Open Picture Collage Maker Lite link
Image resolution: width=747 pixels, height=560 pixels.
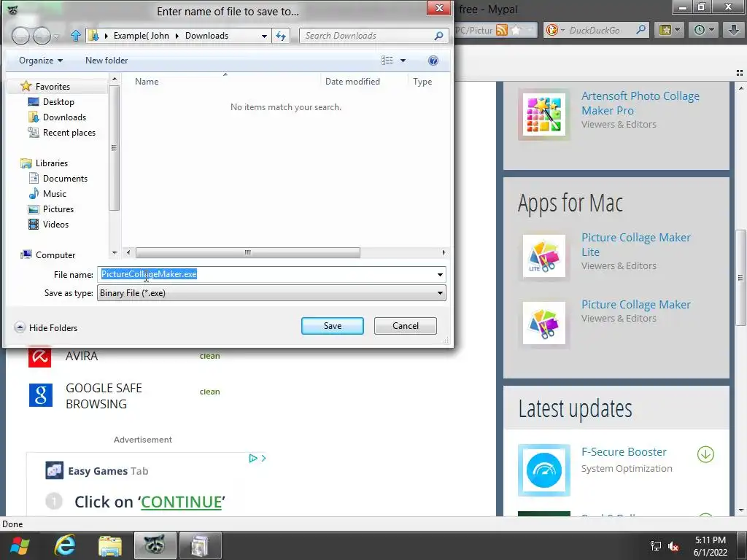tap(636, 244)
